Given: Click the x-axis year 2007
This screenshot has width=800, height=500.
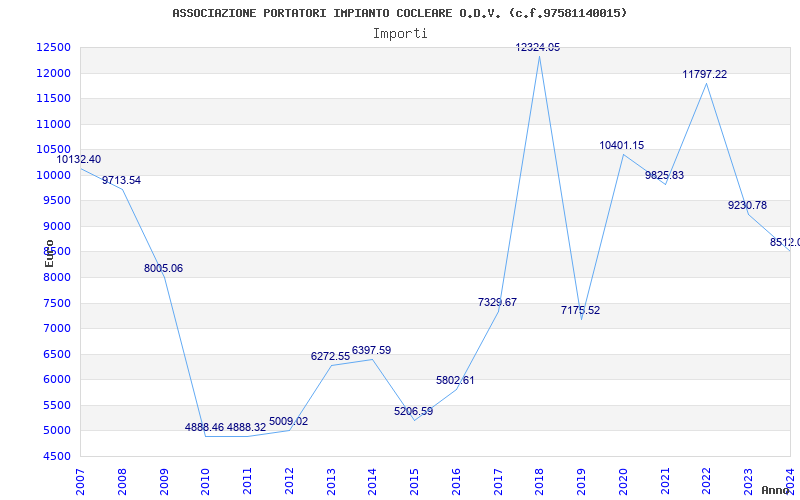Looking at the screenshot, I should (x=80, y=482).
